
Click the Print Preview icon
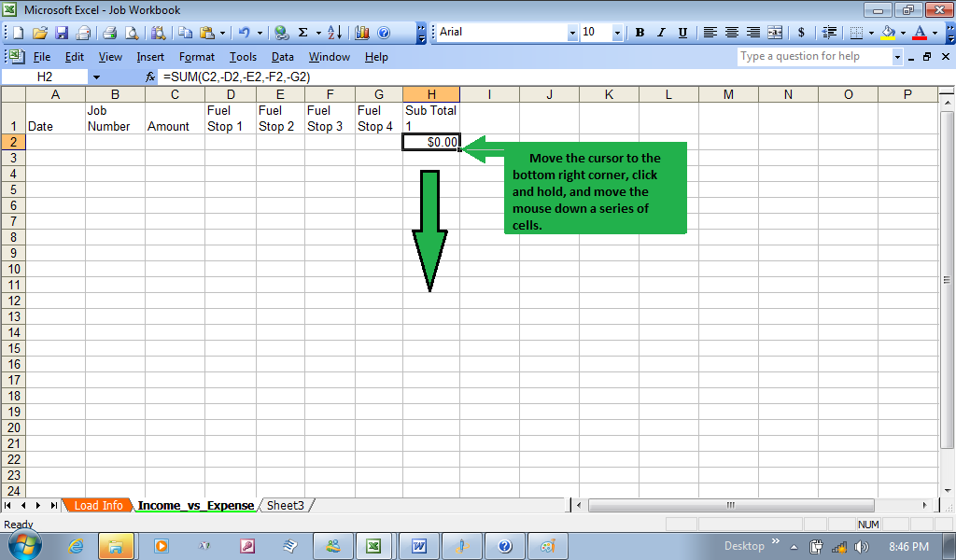click(x=132, y=33)
